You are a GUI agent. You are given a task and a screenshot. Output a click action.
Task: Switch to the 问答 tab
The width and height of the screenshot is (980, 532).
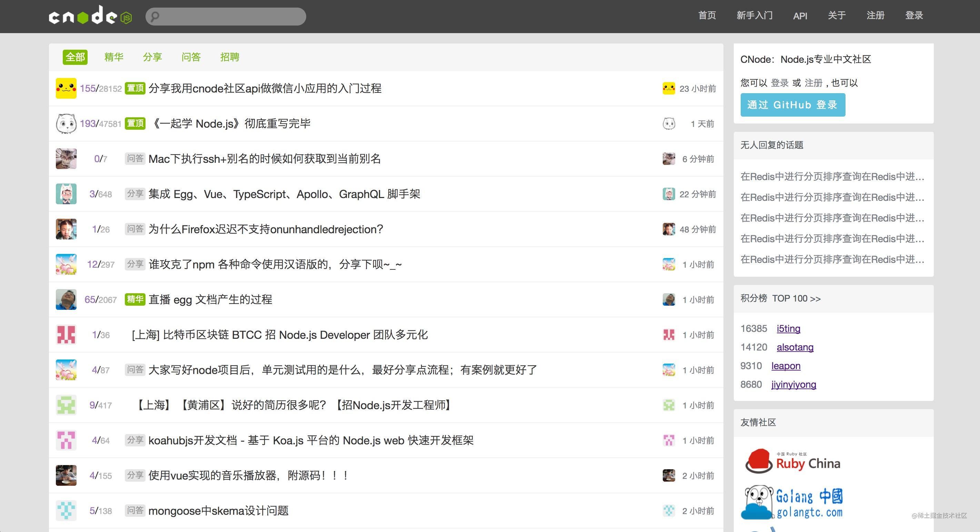coord(191,57)
